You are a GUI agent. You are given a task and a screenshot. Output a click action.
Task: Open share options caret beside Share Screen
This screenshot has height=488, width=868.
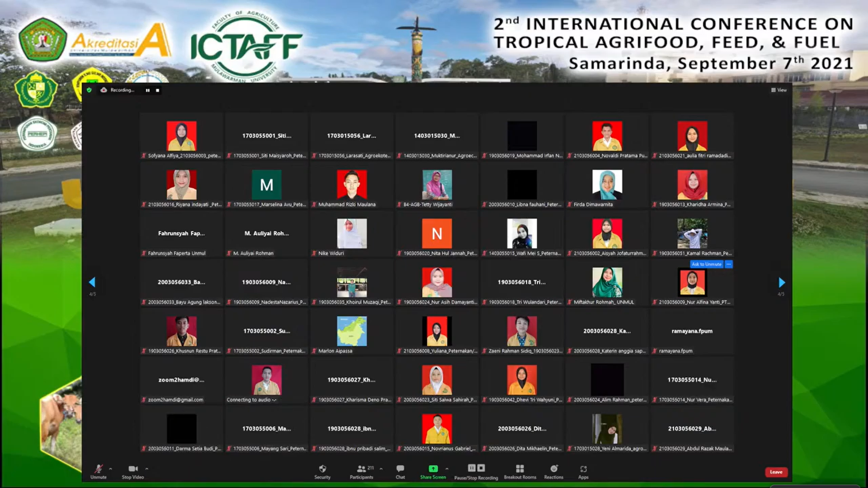[447, 469]
